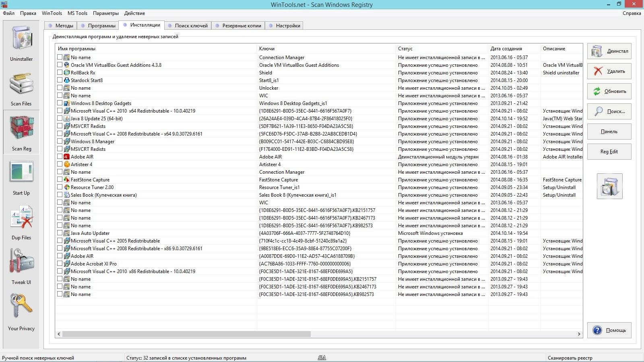Open the Настройки tab
Screen dimensions: 644x362
pyautogui.click(x=285, y=25)
